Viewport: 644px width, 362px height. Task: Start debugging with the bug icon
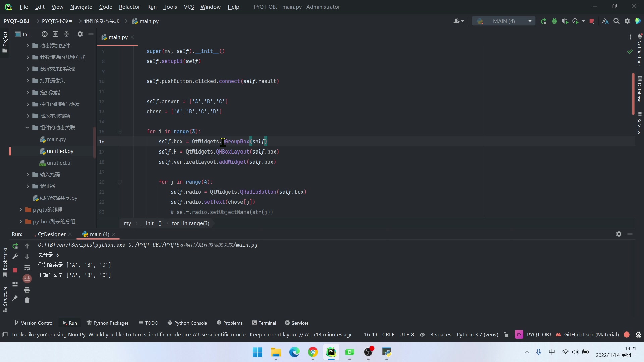tap(554, 21)
